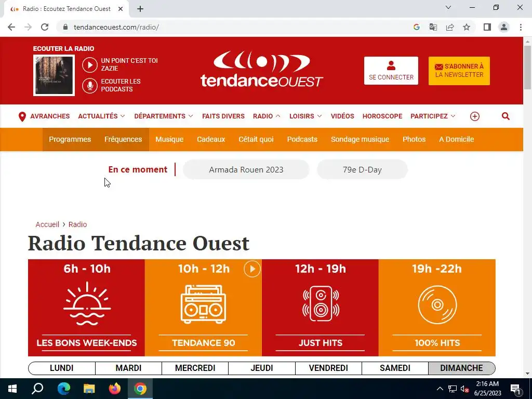Follow the Radio breadcrumb link

click(x=78, y=224)
